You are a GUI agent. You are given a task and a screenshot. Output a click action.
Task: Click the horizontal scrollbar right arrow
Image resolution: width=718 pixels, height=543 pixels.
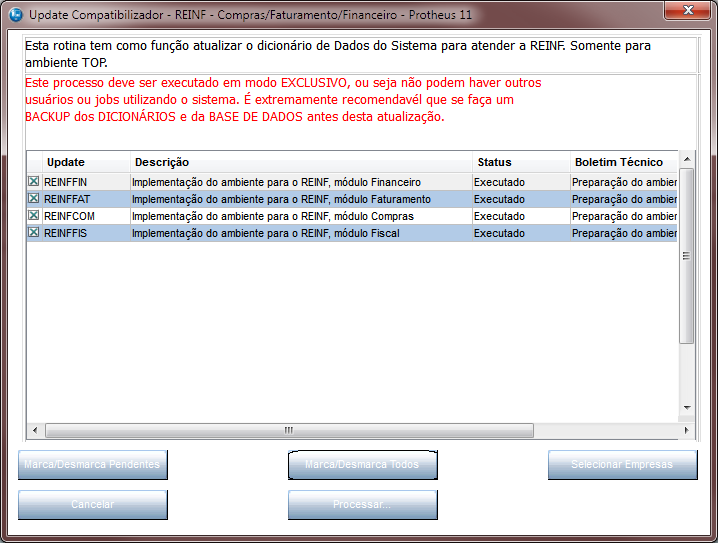coord(686,430)
